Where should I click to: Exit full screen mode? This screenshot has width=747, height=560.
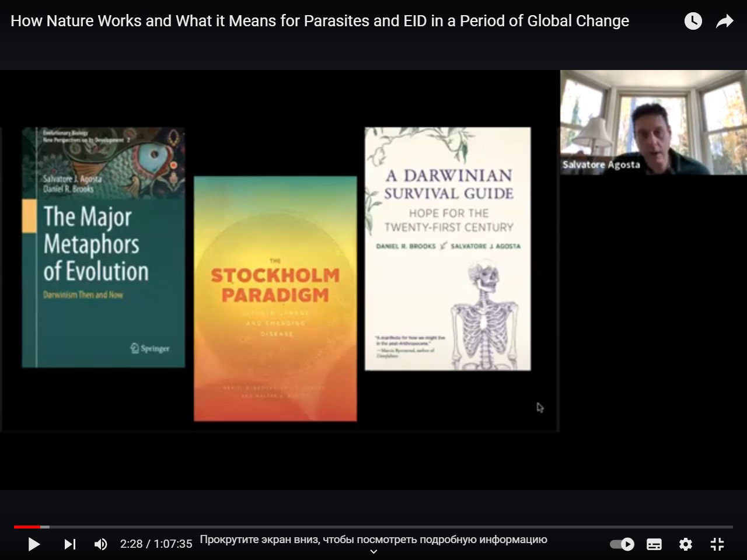pos(717,544)
